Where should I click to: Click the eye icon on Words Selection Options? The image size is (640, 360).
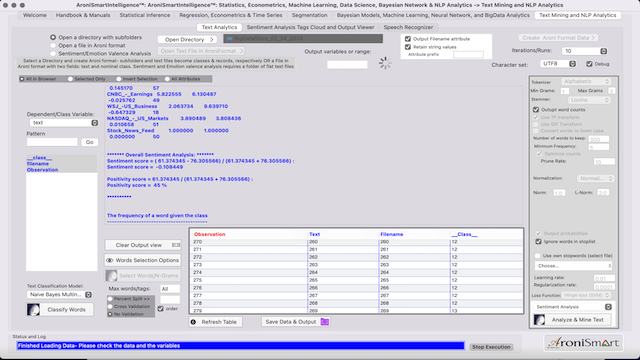click(109, 260)
